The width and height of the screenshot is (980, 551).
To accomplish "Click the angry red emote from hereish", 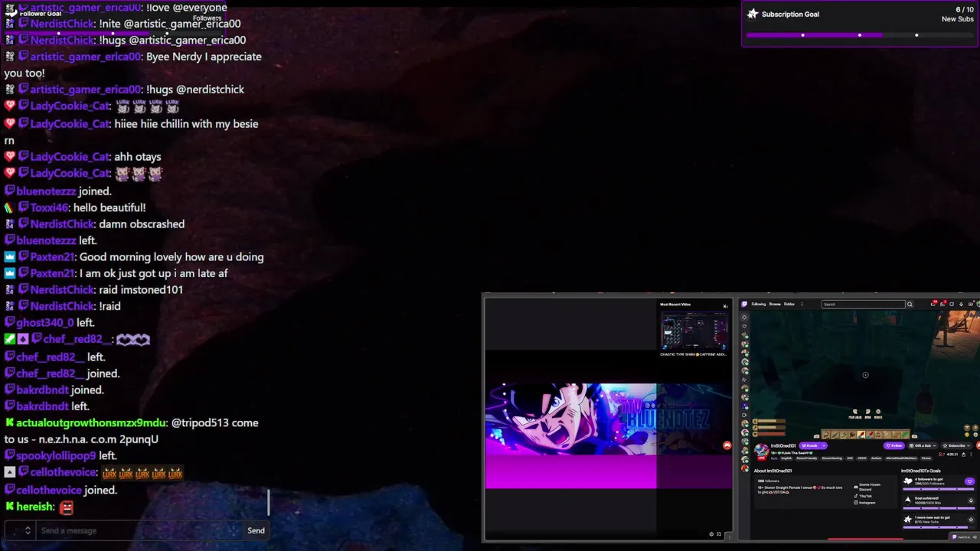I will point(67,507).
